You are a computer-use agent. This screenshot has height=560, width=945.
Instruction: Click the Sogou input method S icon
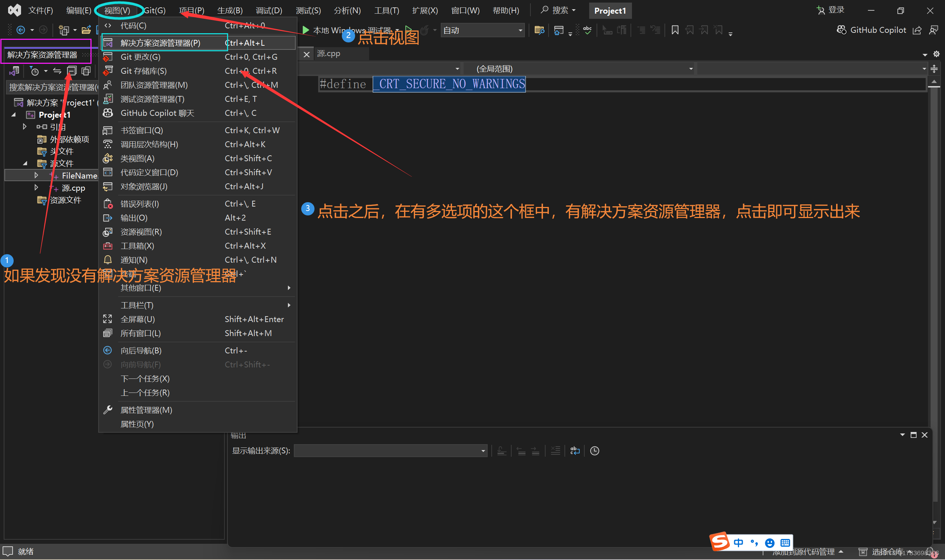tap(719, 542)
